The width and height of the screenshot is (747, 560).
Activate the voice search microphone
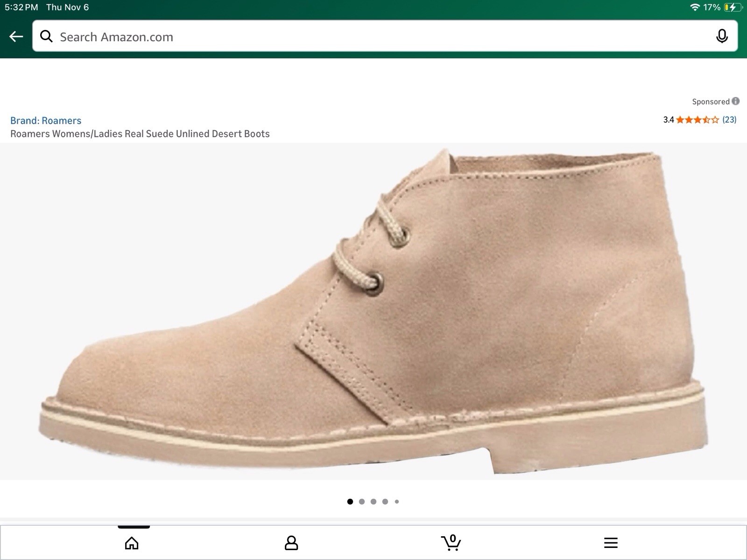pos(722,36)
